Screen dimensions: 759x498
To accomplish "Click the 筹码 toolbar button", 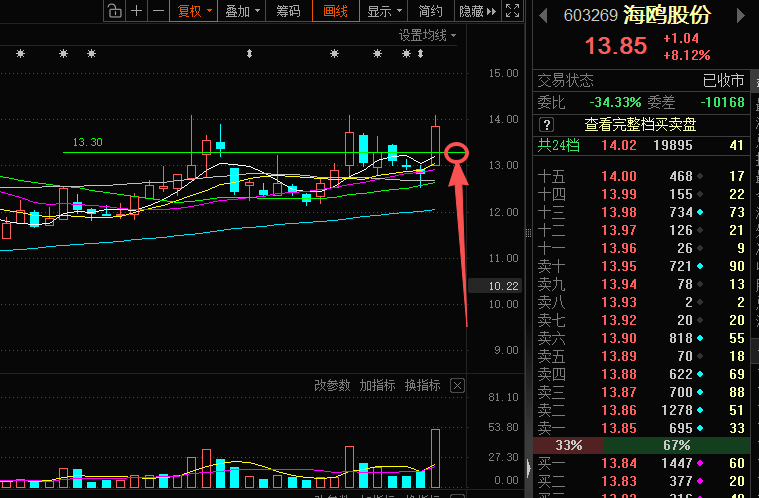I will [x=288, y=11].
